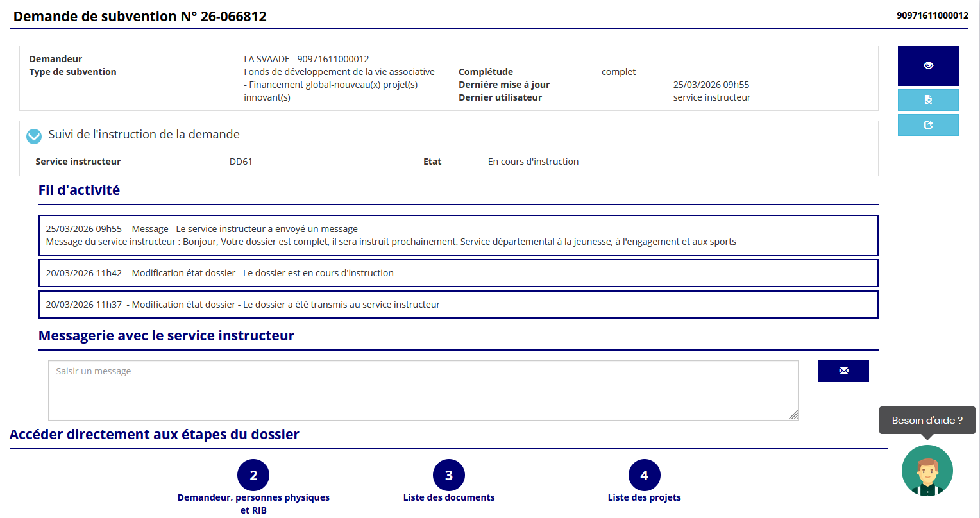The image size is (980, 518).
Task: Collapse the Suivi de l'instruction chevron
Action: [x=34, y=136]
